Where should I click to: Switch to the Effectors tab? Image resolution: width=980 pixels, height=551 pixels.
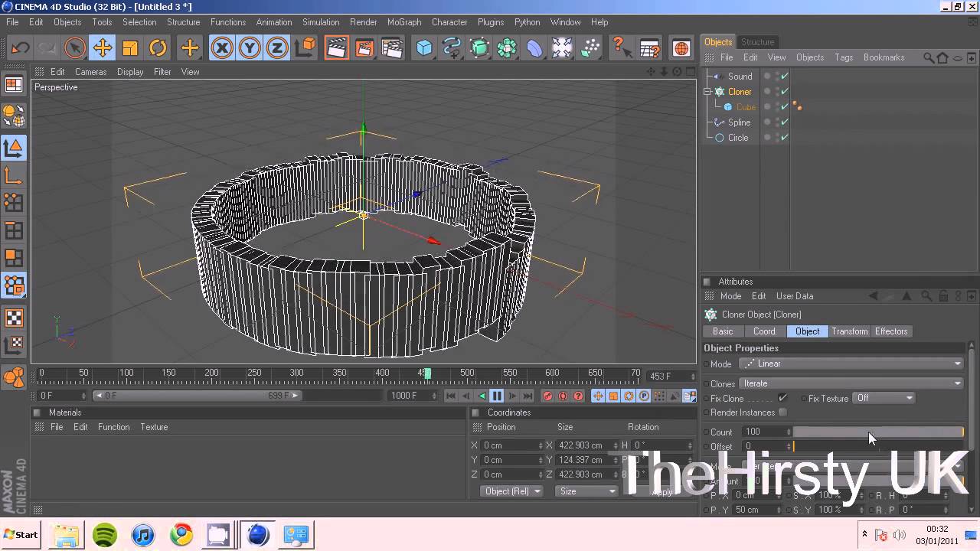click(891, 331)
